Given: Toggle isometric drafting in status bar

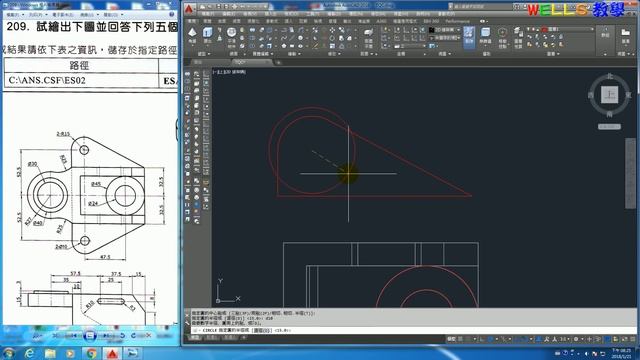Looking at the screenshot, I should click(505, 339).
